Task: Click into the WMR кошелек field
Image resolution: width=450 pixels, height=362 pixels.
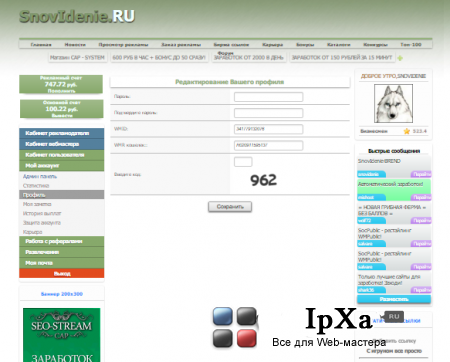Action: point(268,145)
